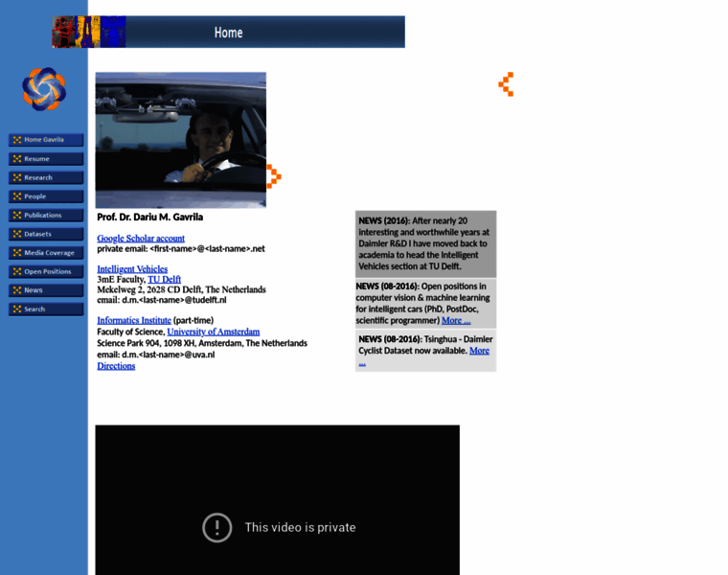Open University of Amsterdam link
The image size is (728, 575).
pos(214,332)
